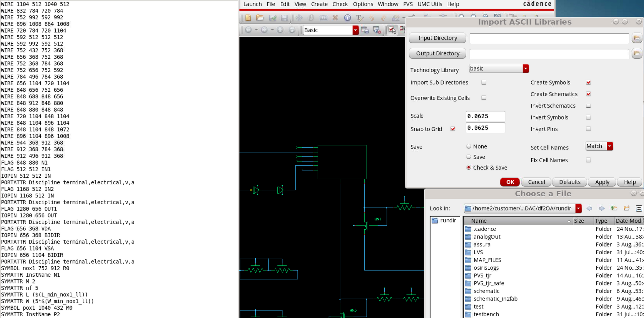
Task: Toggle Import Sub Directories checkbox
Action: 484,82
